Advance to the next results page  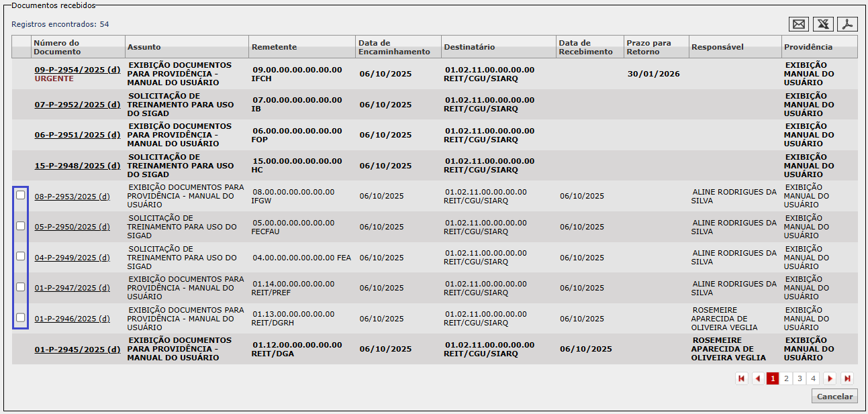[830, 378]
